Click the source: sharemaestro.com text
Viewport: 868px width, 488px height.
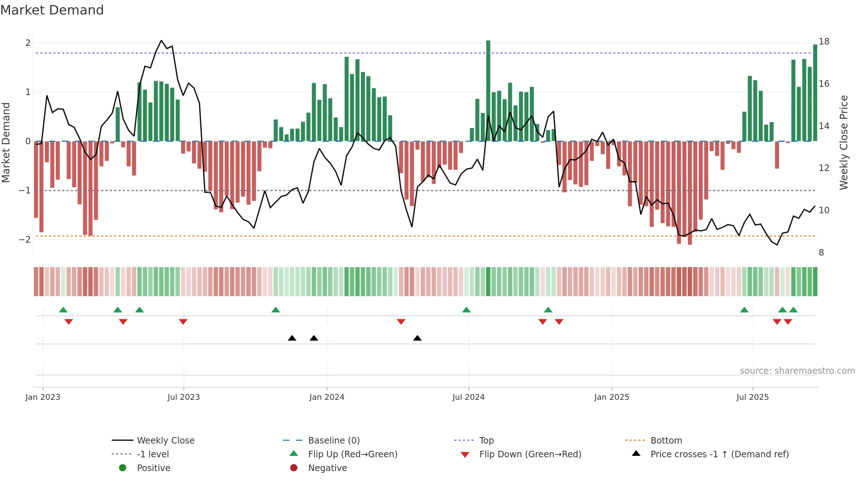(797, 371)
